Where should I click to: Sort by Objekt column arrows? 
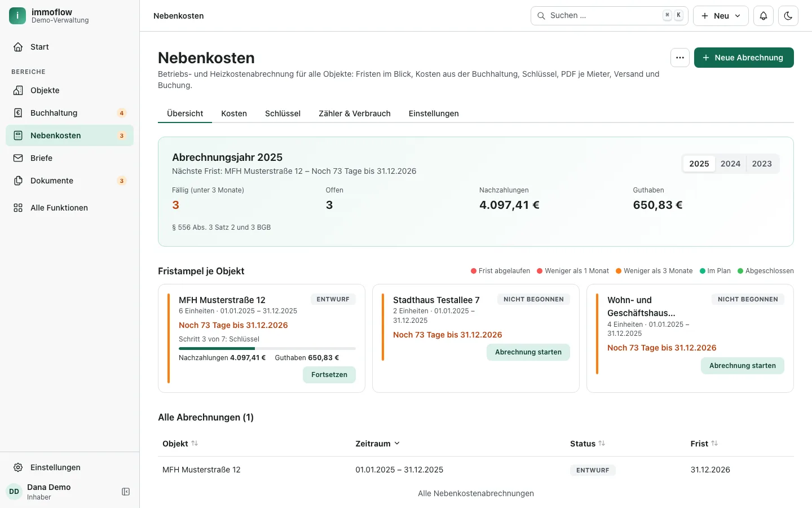(x=195, y=444)
